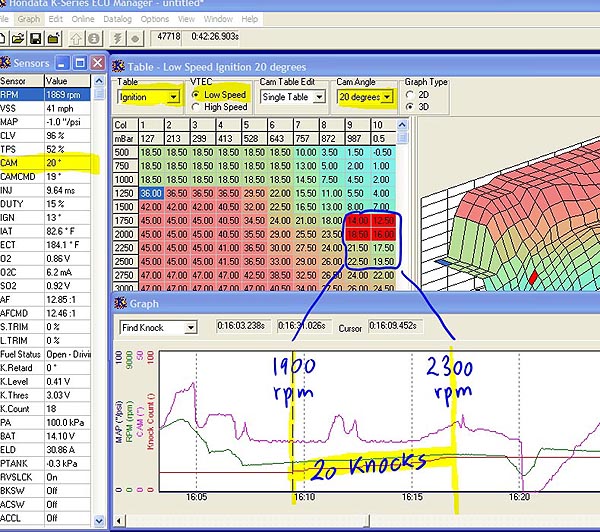Click the 1250 rpm row header
600x532 pixels.
(x=126, y=193)
